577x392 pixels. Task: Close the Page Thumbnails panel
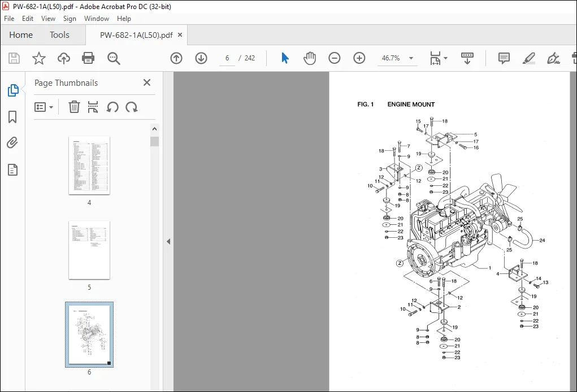(x=147, y=82)
